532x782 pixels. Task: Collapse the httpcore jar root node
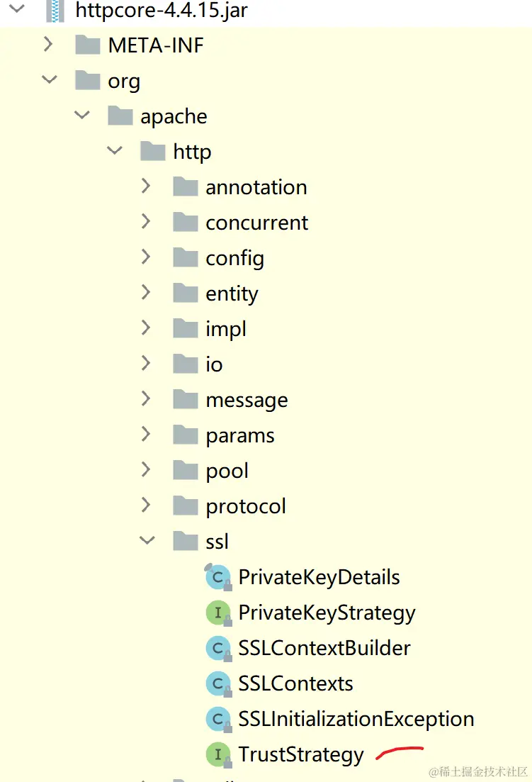(x=16, y=10)
